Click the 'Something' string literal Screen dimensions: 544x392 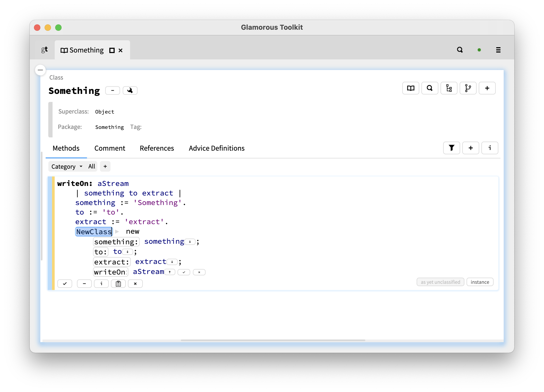(x=158, y=203)
